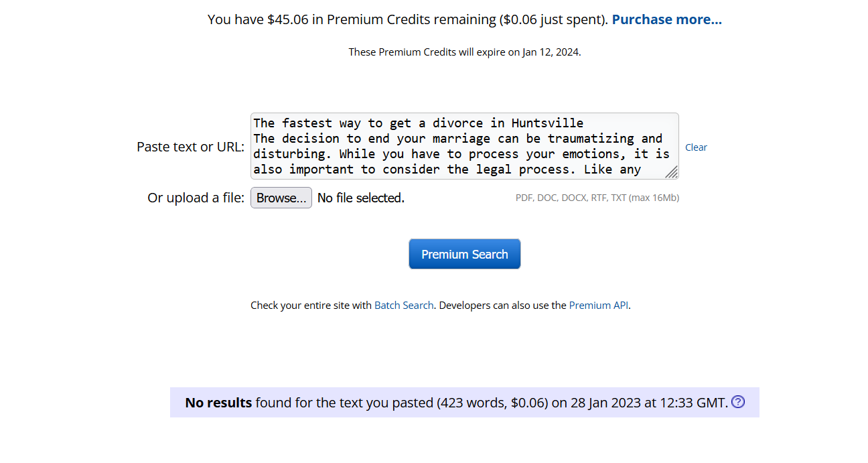The width and height of the screenshot is (868, 463).
Task: Click the 'Check your entire site with' text
Action: pyautogui.click(x=311, y=305)
